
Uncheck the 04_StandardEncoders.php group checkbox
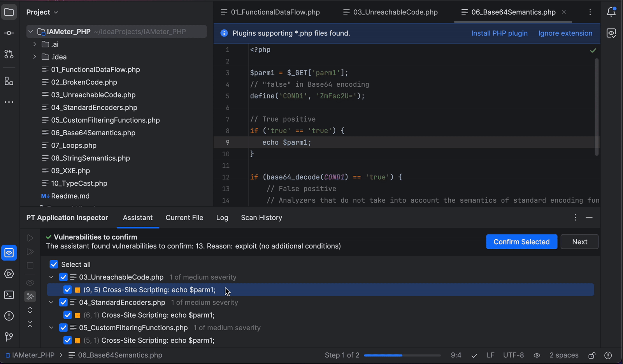[63, 303]
